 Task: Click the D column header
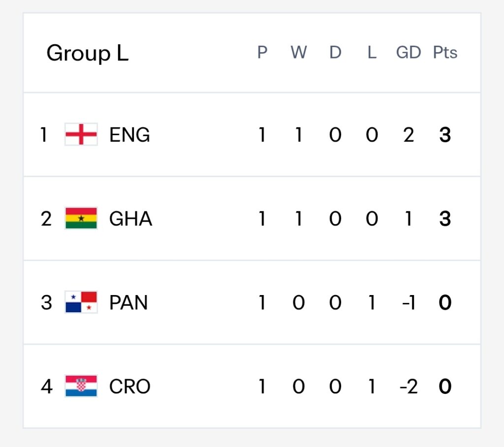coord(335,52)
